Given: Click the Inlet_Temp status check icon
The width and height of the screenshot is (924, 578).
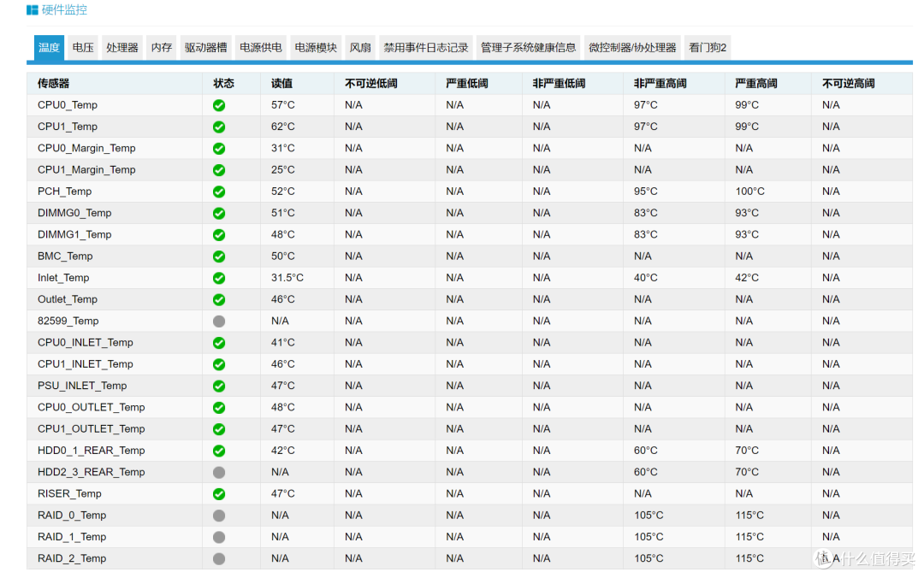Looking at the screenshot, I should point(219,277).
